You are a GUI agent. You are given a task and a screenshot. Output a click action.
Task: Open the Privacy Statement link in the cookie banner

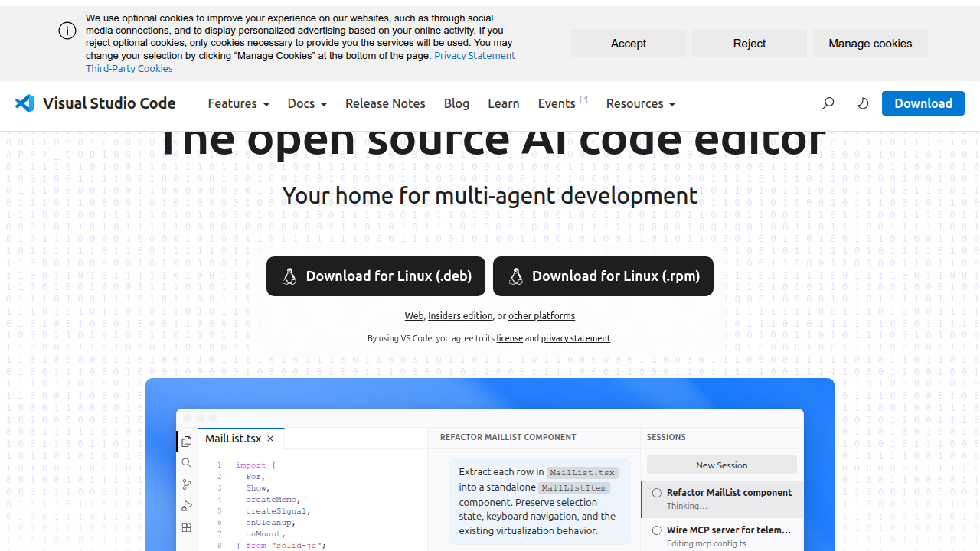[475, 56]
